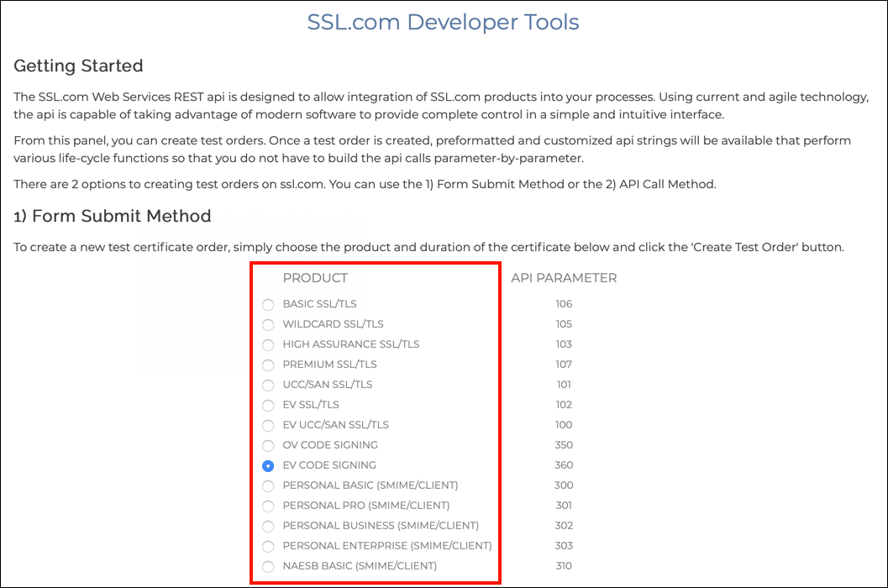Click the Getting Started heading
Image resolution: width=888 pixels, height=588 pixels.
click(78, 66)
